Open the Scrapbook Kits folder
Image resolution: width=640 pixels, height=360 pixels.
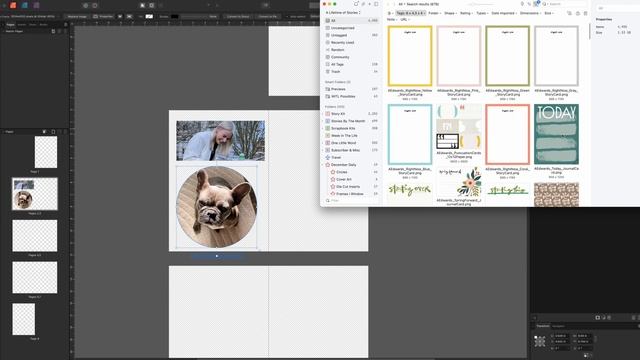pyautogui.click(x=351, y=128)
